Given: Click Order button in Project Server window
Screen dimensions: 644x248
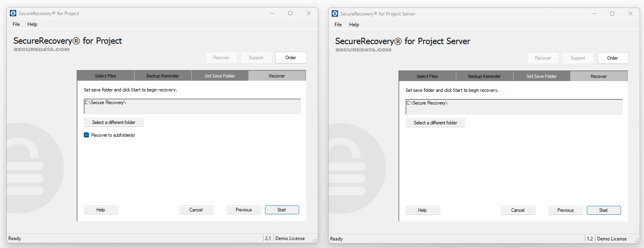Looking at the screenshot, I should [x=612, y=58].
